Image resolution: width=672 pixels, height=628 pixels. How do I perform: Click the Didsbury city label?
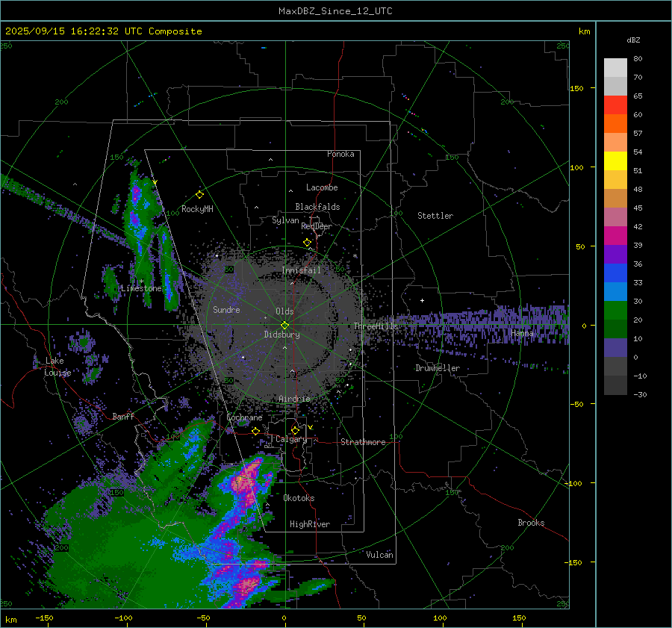[282, 335]
